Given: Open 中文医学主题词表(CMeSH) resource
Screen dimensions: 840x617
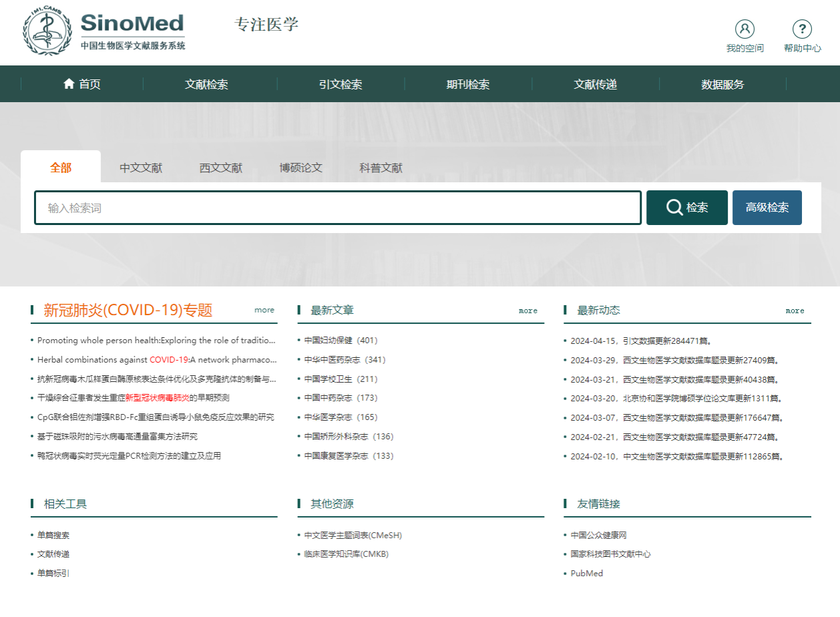Looking at the screenshot, I should coord(353,536).
